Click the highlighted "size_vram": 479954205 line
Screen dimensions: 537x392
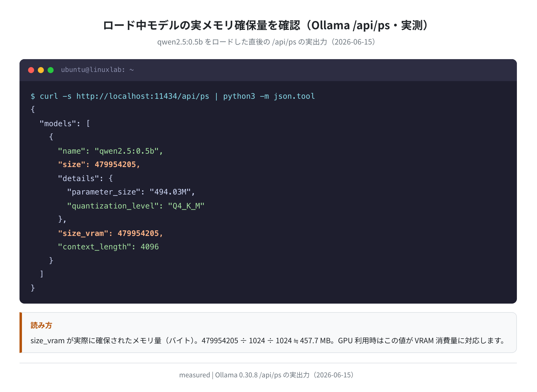[111, 233]
